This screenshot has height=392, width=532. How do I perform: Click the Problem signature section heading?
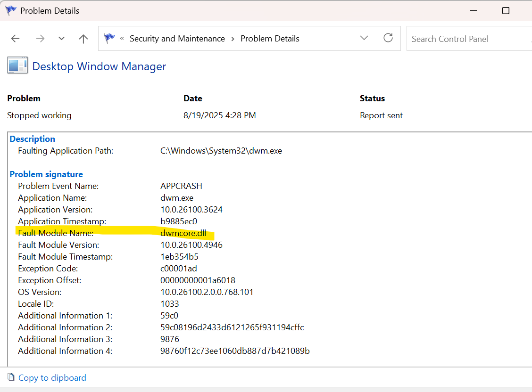coord(46,174)
